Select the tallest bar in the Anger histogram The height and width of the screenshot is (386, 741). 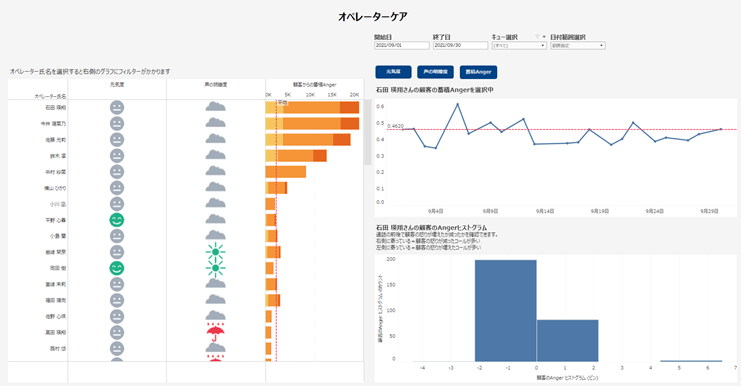[505, 310]
